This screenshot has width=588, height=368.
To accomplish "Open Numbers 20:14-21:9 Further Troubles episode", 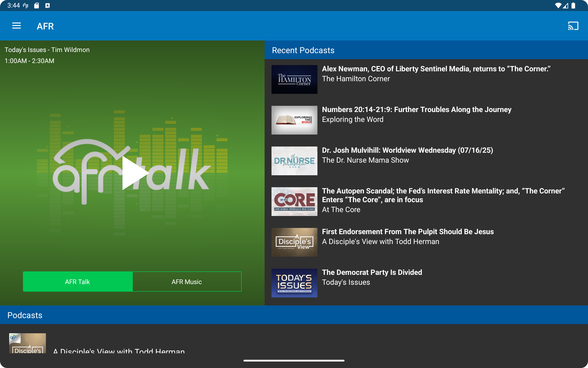I will point(416,109).
